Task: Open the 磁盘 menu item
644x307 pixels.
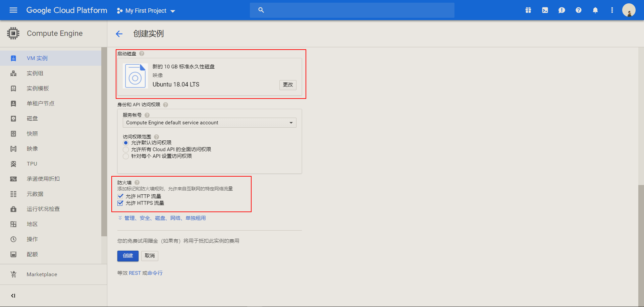Action: click(x=51, y=119)
